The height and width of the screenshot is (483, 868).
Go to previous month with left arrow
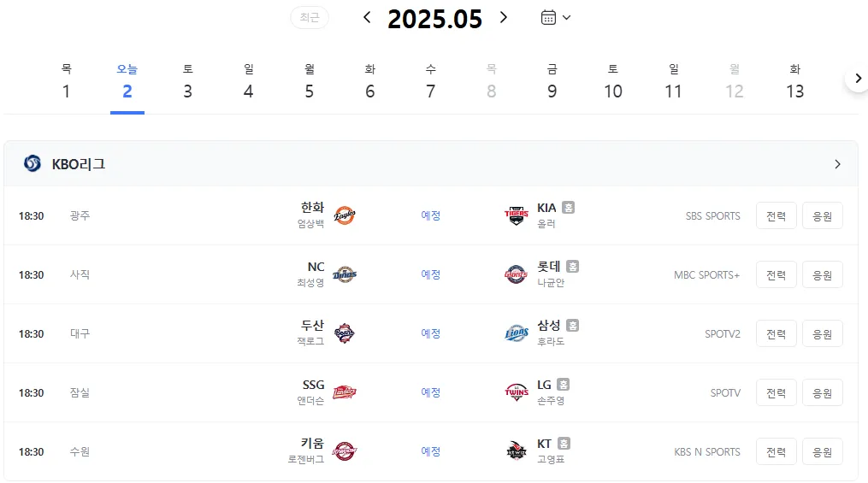[x=367, y=18]
